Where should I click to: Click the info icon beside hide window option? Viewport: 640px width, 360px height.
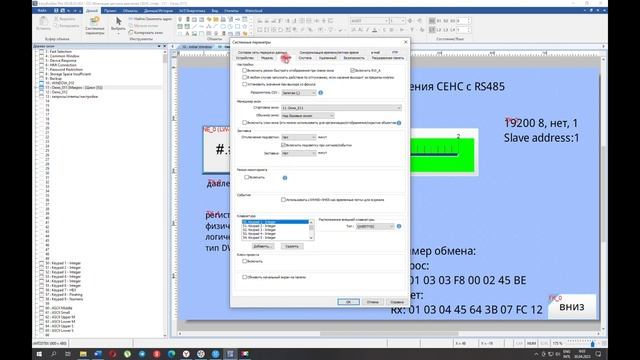tap(399, 122)
